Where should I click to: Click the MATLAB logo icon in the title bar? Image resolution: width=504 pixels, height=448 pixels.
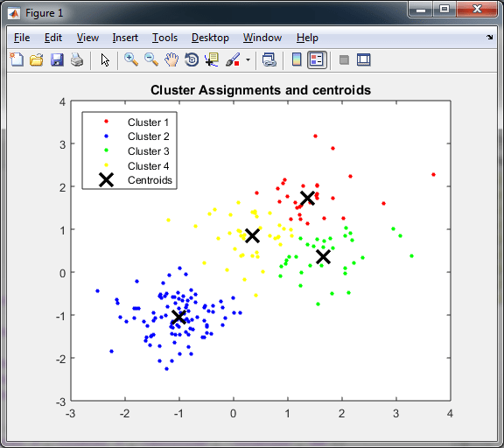coord(14,13)
